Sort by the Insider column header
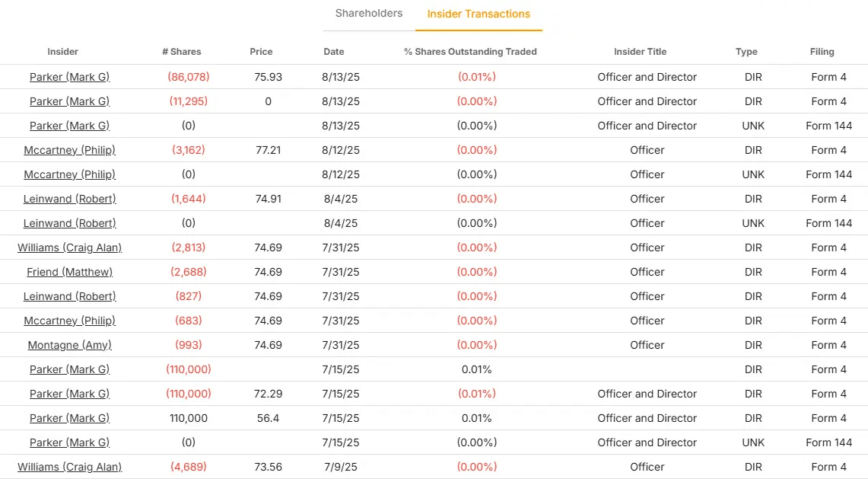Image resolution: width=868 pixels, height=479 pixels. coord(63,52)
